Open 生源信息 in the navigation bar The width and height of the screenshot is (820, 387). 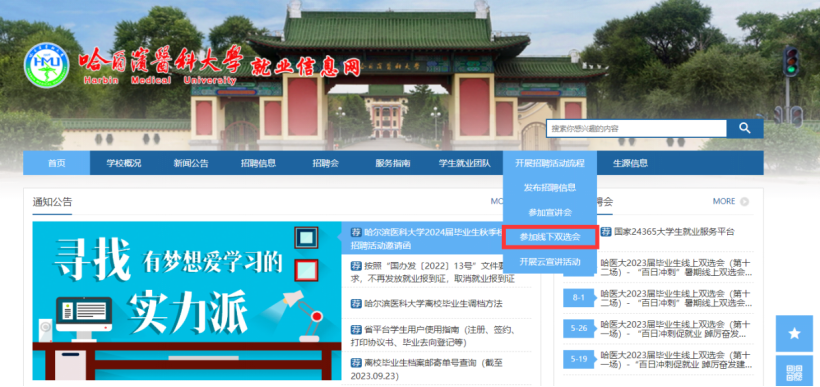(x=630, y=163)
